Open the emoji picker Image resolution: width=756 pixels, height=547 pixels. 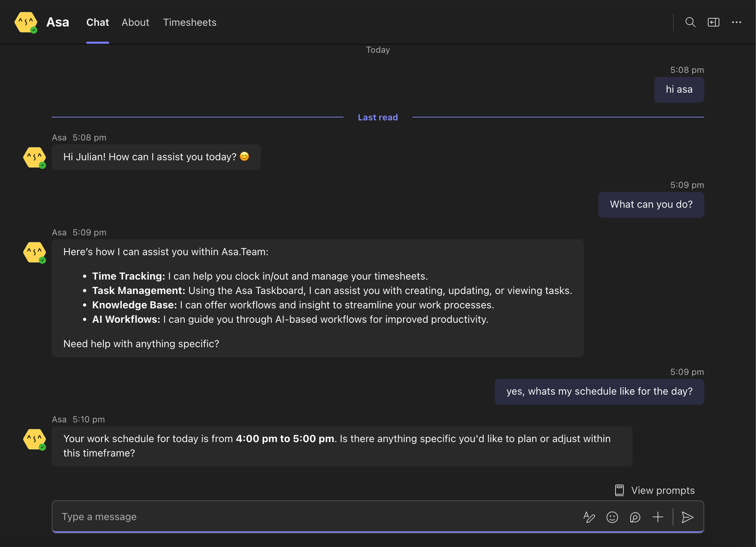pos(612,517)
